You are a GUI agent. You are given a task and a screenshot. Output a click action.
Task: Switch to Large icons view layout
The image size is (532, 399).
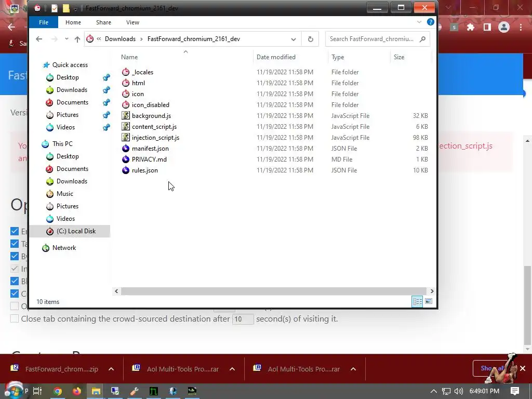pyautogui.click(x=429, y=301)
